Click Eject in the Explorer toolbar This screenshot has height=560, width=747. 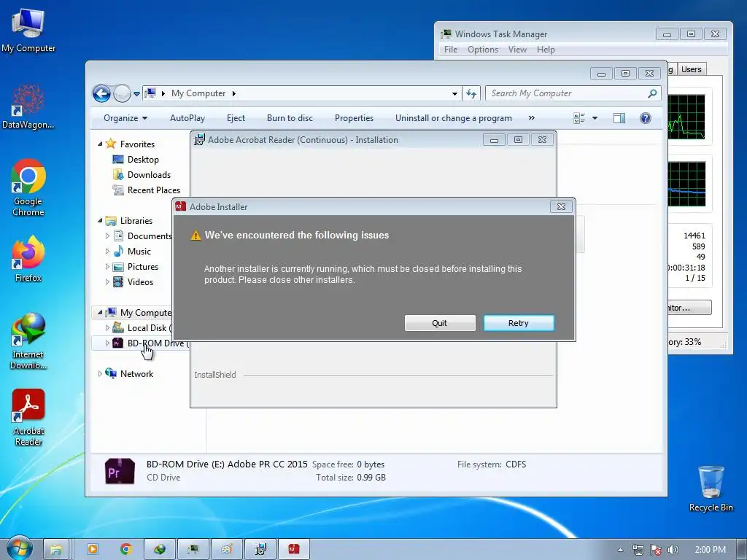(x=236, y=118)
